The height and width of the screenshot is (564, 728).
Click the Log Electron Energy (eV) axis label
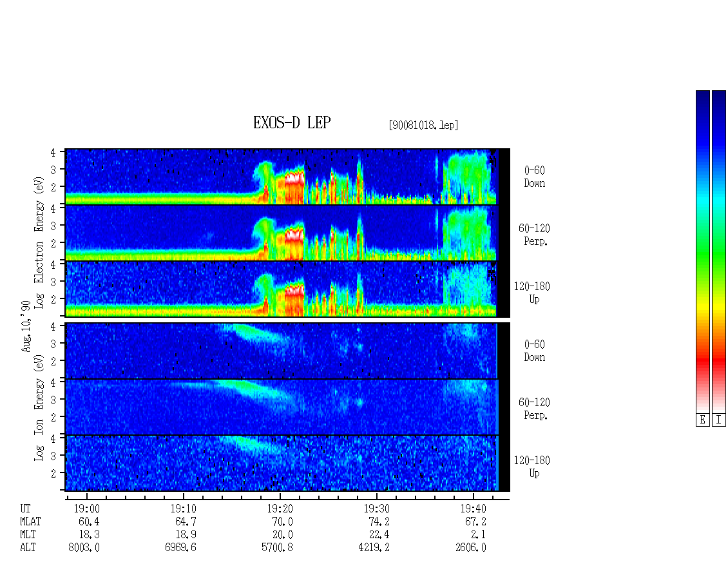tap(39, 242)
